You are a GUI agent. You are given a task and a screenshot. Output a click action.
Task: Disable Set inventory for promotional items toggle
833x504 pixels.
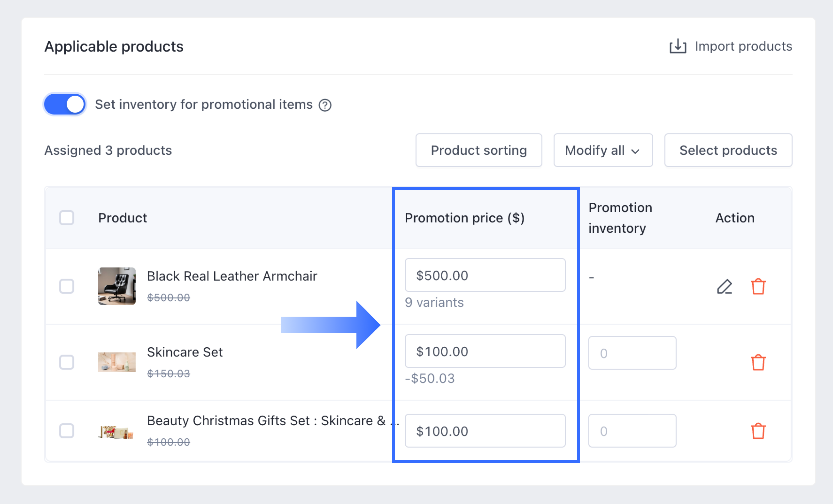click(x=65, y=104)
